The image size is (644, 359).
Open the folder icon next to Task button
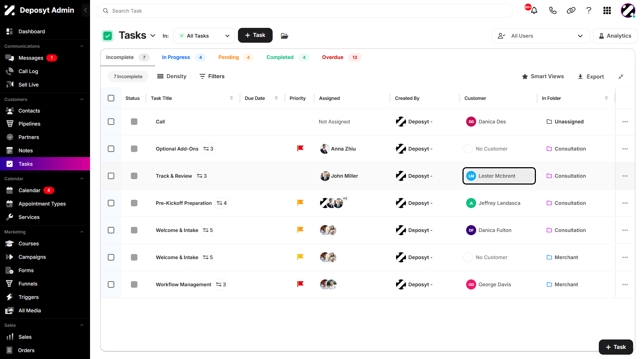tap(285, 36)
